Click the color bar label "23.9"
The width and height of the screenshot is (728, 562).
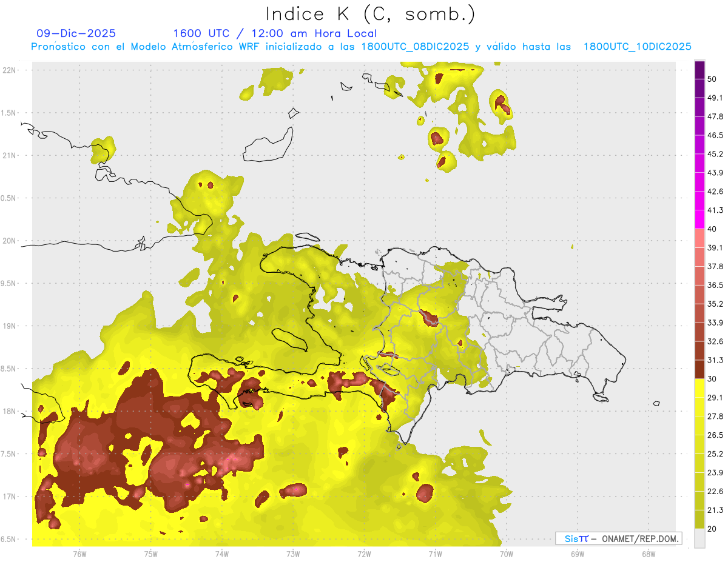(x=715, y=473)
